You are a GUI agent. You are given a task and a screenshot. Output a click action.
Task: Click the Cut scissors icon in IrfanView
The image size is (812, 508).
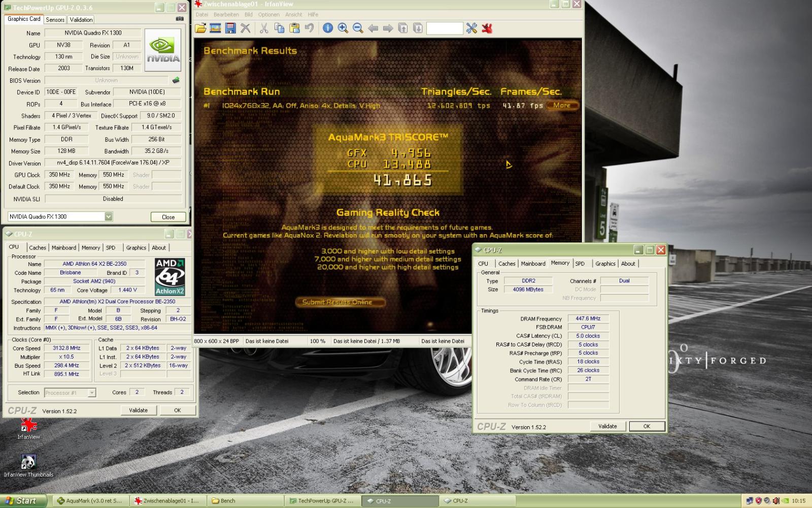click(264, 28)
